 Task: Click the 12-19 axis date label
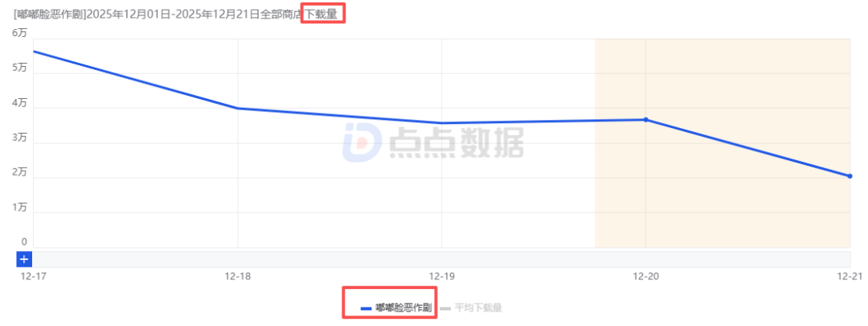pyautogui.click(x=441, y=276)
